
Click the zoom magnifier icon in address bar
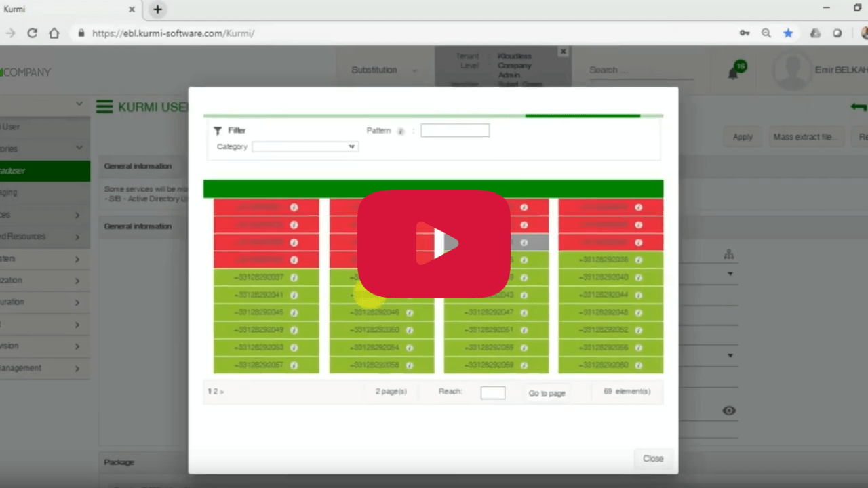766,33
